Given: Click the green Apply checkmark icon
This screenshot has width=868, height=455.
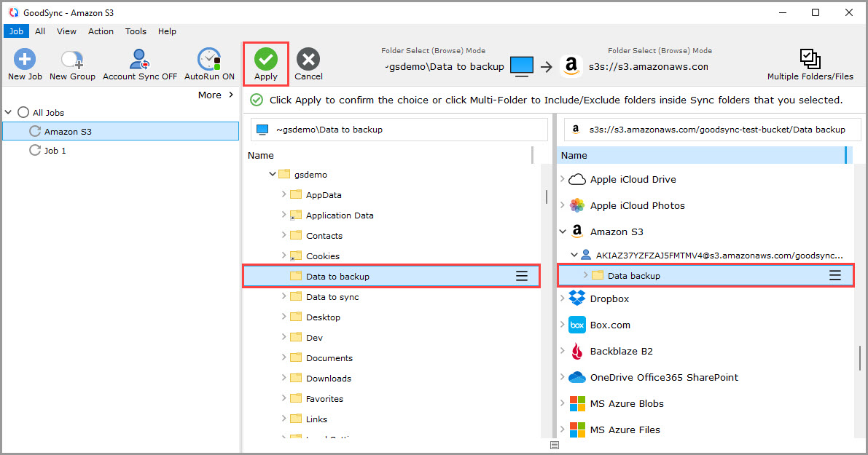Looking at the screenshot, I should (x=265, y=59).
